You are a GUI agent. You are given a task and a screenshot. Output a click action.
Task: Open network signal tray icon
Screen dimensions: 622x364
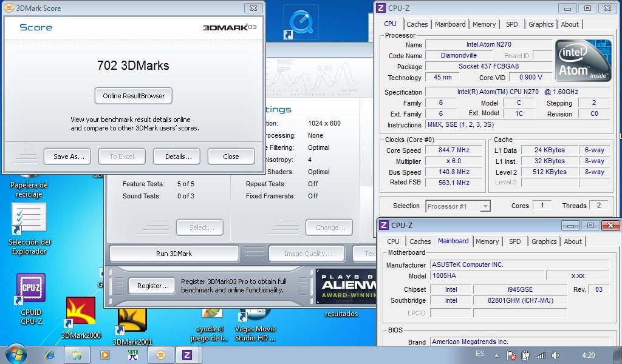(540, 356)
